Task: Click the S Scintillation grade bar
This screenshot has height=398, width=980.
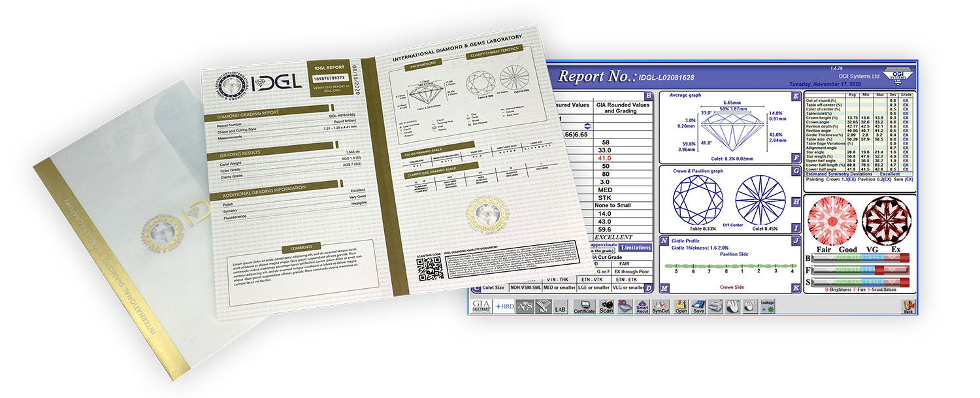Action: pos(862,282)
